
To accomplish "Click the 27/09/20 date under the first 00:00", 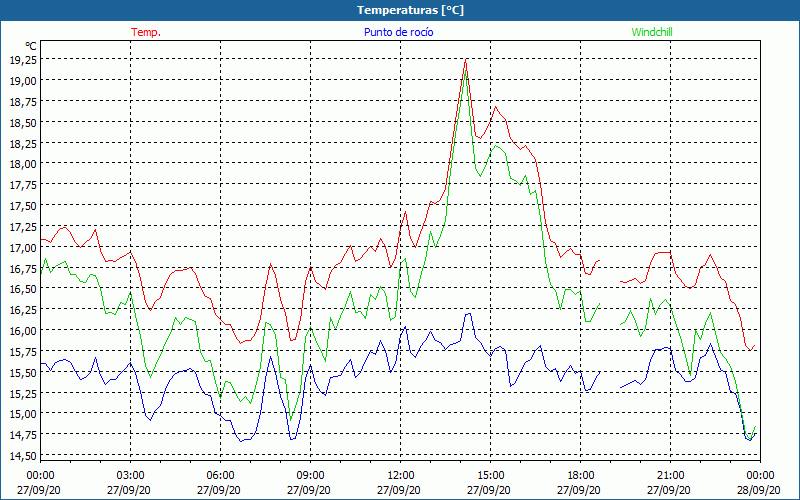I will tap(39, 490).
